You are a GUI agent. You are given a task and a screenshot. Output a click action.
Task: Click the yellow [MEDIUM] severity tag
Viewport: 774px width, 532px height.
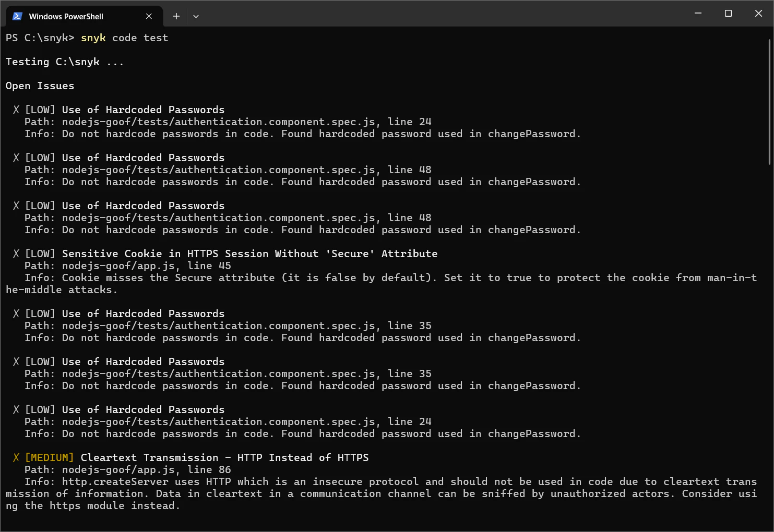pyautogui.click(x=50, y=458)
